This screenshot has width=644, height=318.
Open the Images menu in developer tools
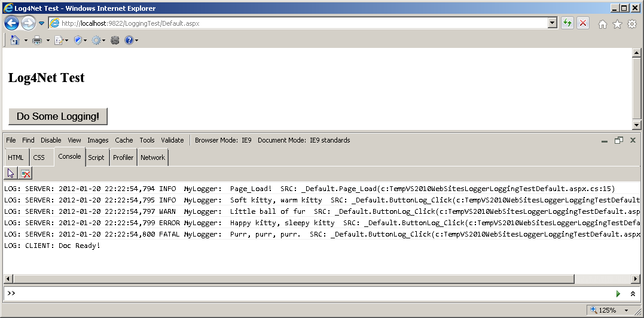point(97,140)
